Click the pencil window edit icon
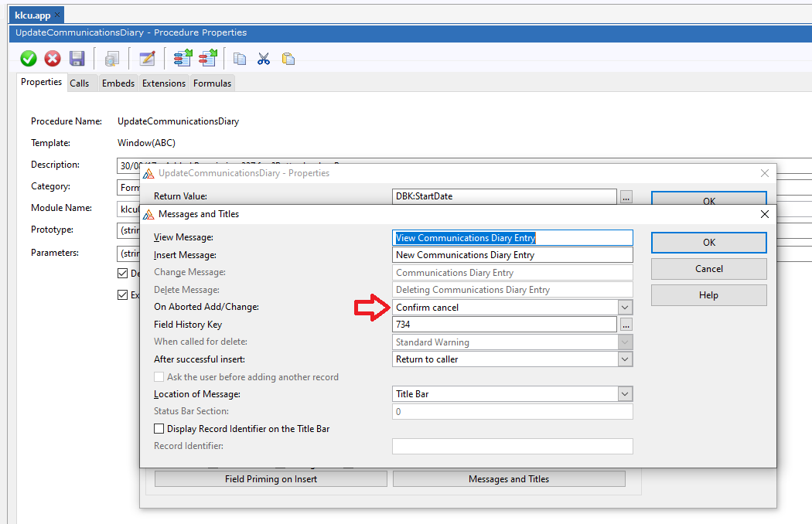The width and height of the screenshot is (812, 524). (147, 59)
